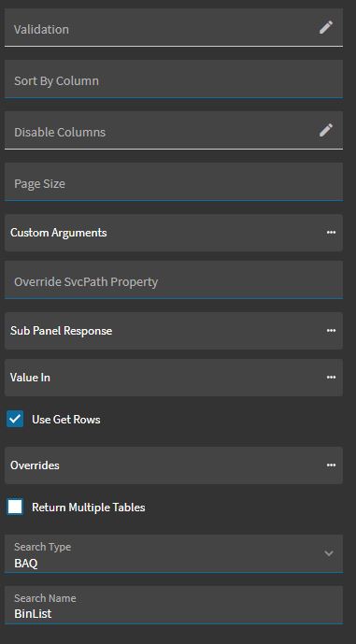Expand the Sub Panel Response section
The image size is (356, 644).
tap(174, 331)
